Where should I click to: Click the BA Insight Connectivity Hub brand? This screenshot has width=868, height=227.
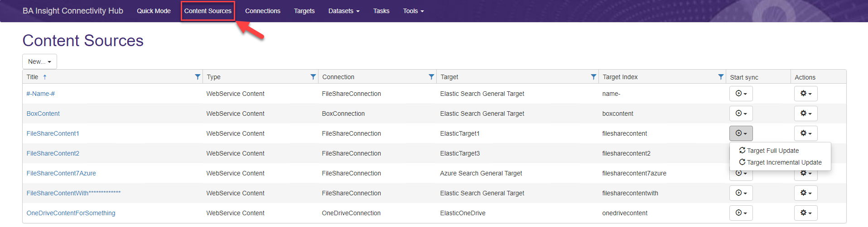click(x=73, y=11)
